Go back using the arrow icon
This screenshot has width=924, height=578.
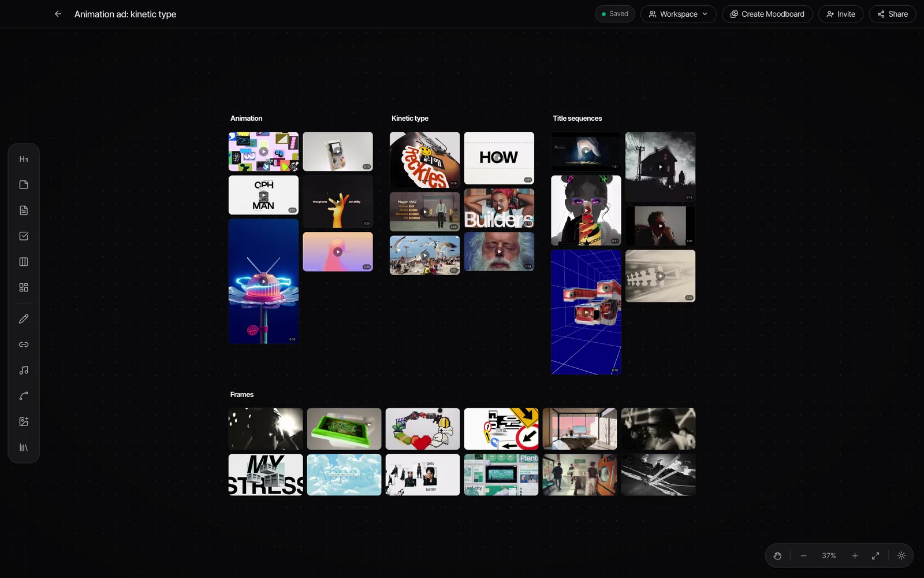58,14
